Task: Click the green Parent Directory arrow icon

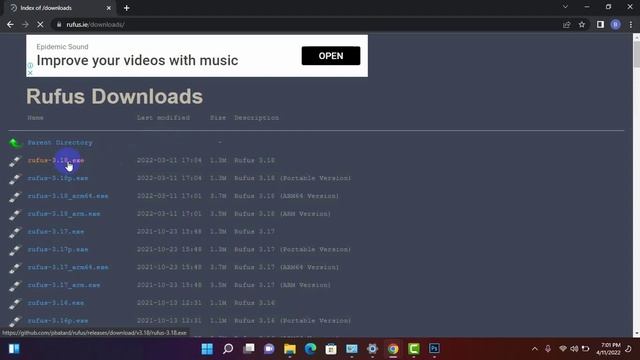Action: click(x=16, y=143)
